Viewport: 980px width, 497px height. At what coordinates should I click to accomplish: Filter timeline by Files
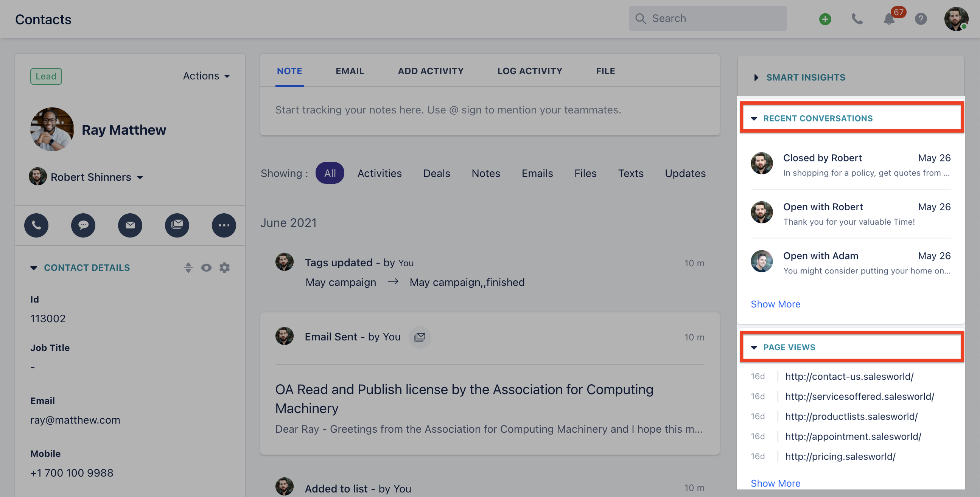tap(585, 173)
